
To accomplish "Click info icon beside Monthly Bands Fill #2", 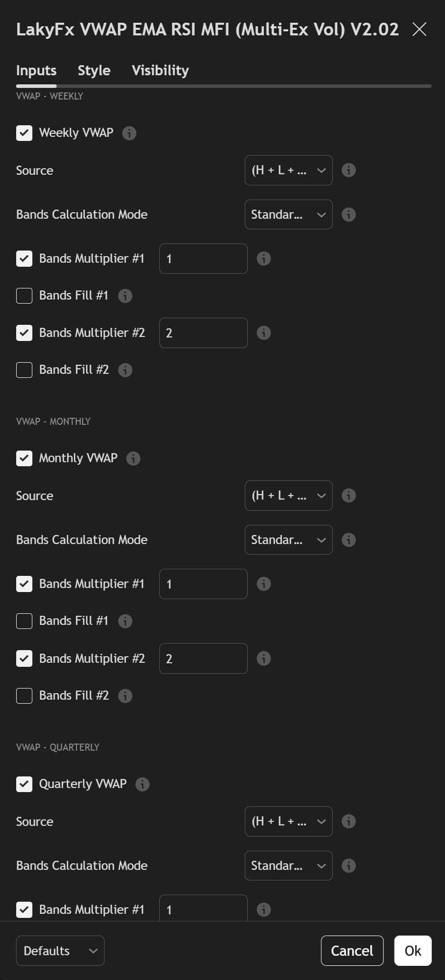I will tap(125, 696).
